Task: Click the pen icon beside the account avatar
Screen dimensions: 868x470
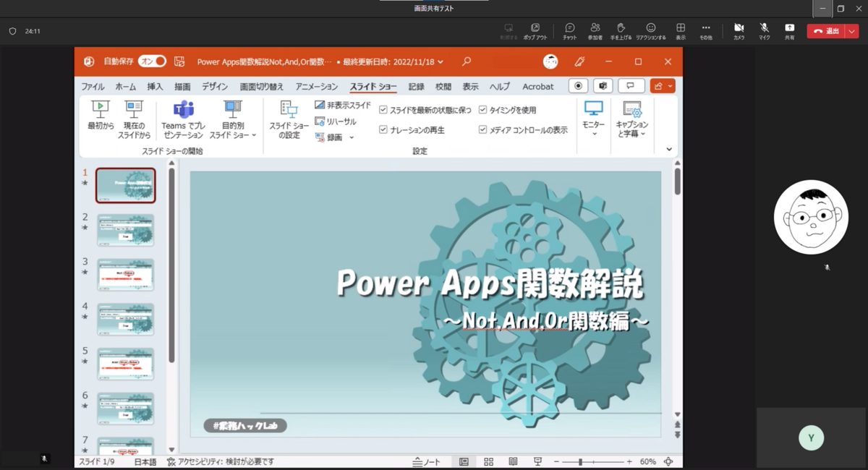Action: [x=579, y=62]
